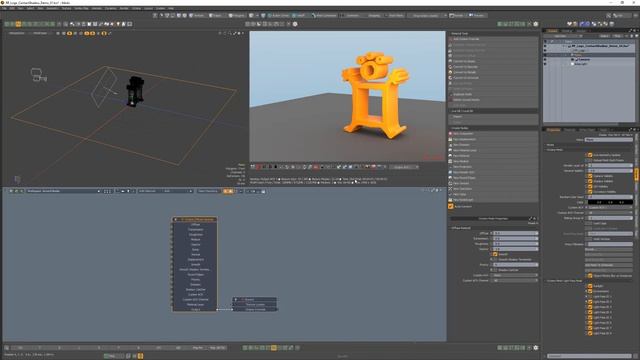
Task: Click the Diffuse input on the material node
Action: click(195, 224)
